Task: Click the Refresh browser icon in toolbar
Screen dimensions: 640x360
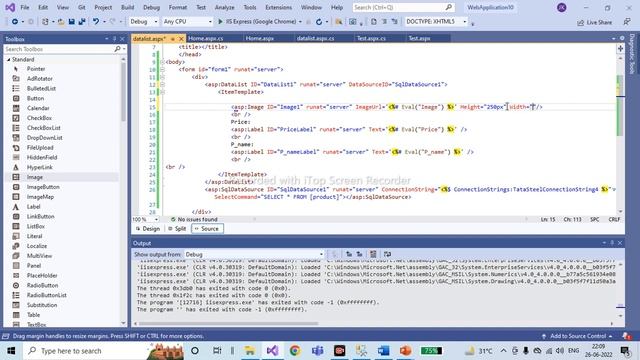Action: [319, 22]
